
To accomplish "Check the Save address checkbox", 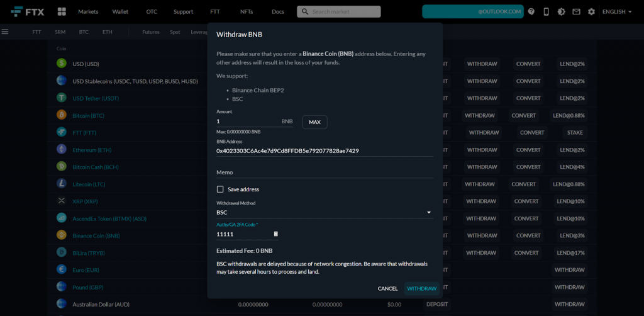I will (220, 189).
